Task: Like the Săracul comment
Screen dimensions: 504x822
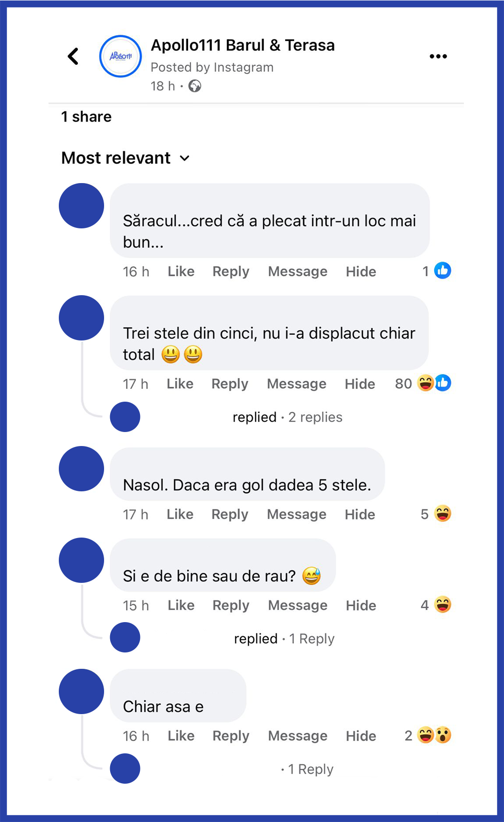Action: coord(181,271)
